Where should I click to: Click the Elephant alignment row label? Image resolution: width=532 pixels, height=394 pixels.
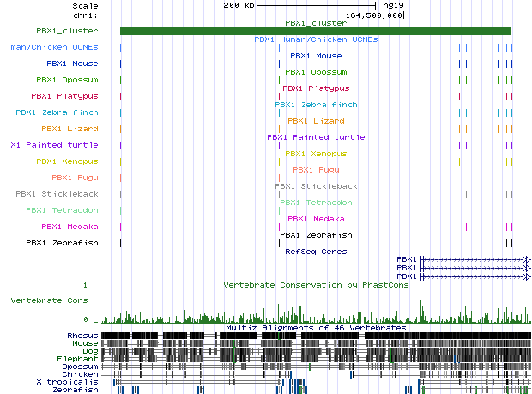tap(79, 359)
